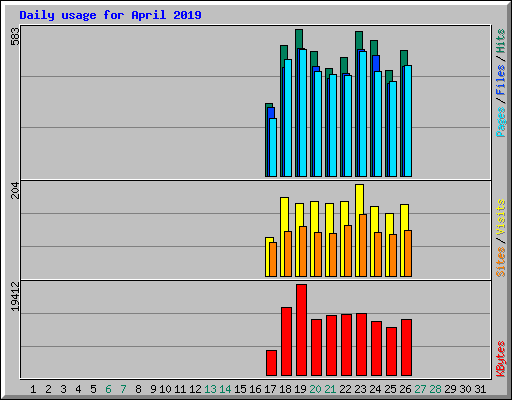Image resolution: width=512 pixels, height=400 pixels.
Task: Click the green day 27 axis label
Action: [420, 389]
